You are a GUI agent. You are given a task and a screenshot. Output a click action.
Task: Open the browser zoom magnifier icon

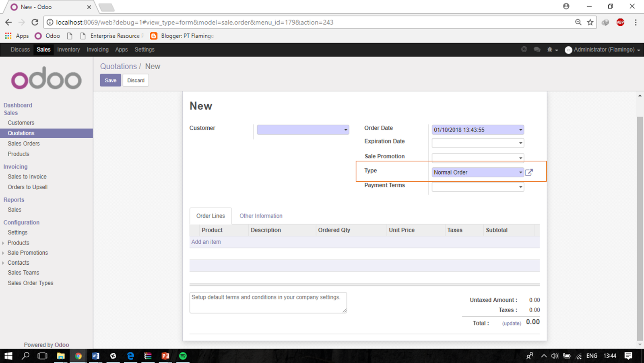tap(578, 22)
